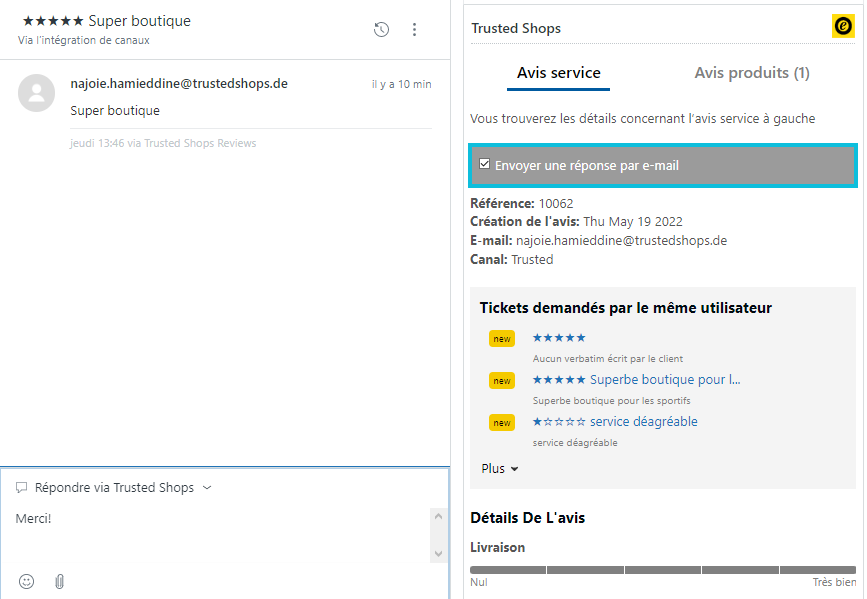Click the 'Super boutique' message body text
Viewport: 867px width, 599px height.
point(115,111)
